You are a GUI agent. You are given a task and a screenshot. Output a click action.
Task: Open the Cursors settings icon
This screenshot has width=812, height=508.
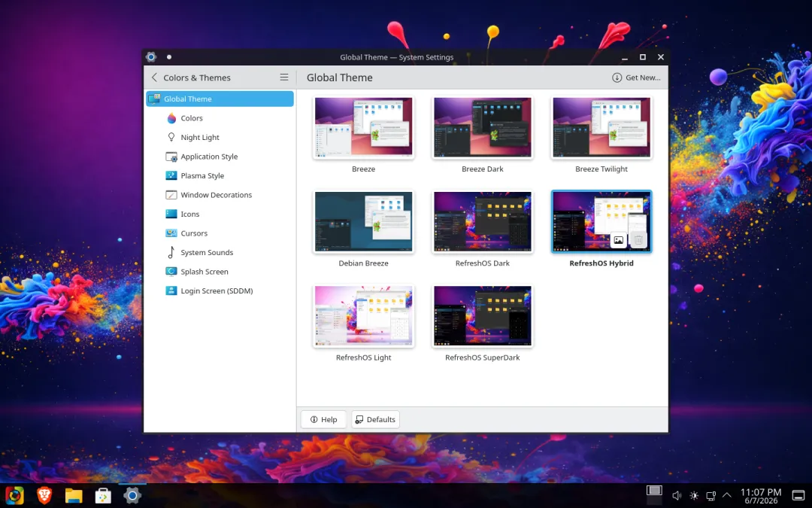point(171,233)
